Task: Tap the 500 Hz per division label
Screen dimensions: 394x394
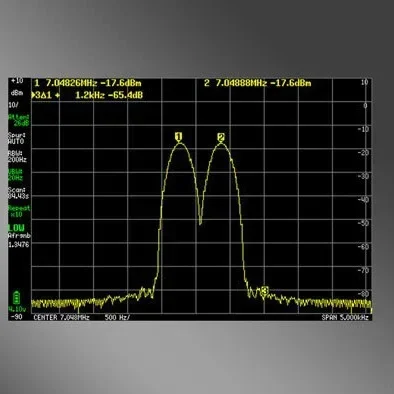Action: click(117, 317)
